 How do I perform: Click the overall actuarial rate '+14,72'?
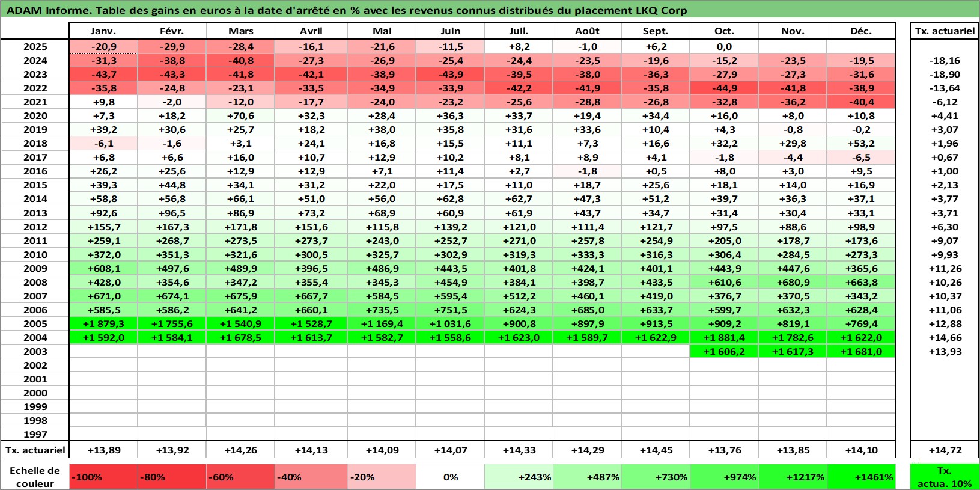(945, 450)
